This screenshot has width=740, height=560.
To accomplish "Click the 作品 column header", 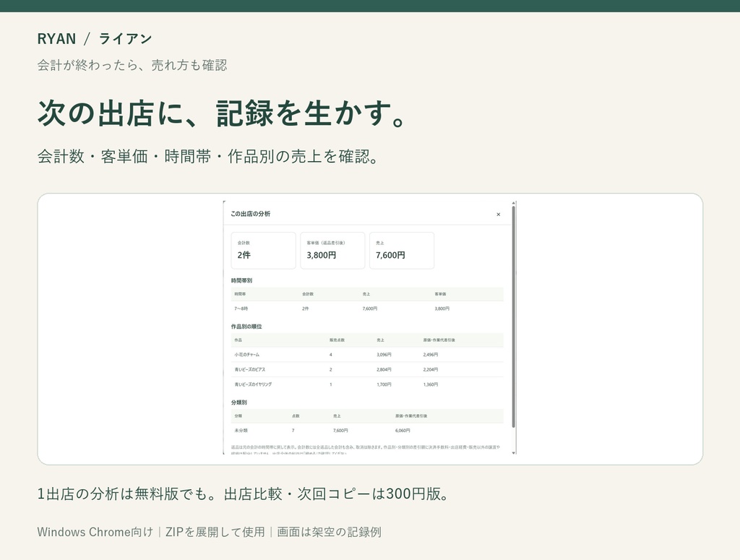I will [x=238, y=340].
